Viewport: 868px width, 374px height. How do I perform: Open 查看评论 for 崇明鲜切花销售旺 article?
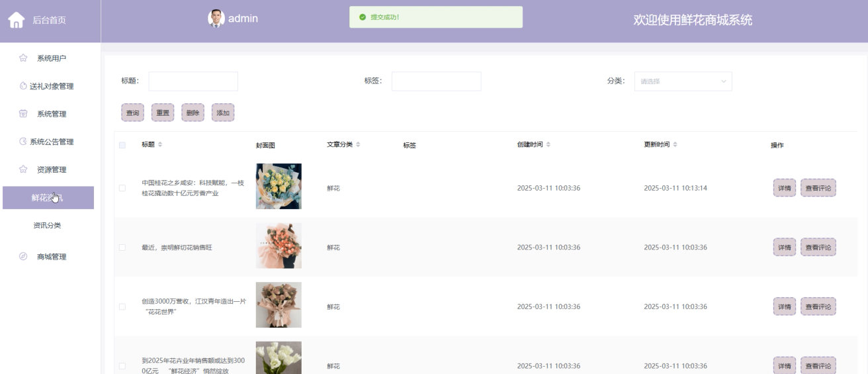coord(818,248)
